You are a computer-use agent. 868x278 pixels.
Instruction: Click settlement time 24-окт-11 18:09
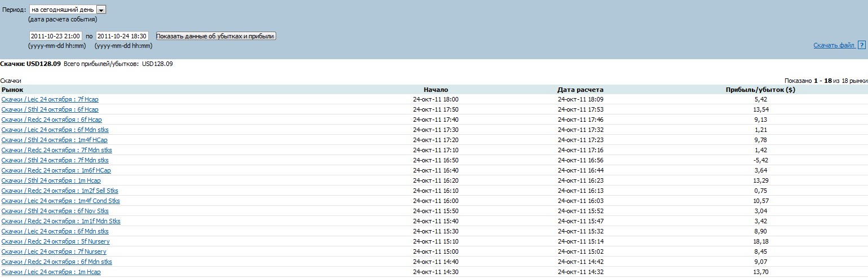tap(581, 99)
